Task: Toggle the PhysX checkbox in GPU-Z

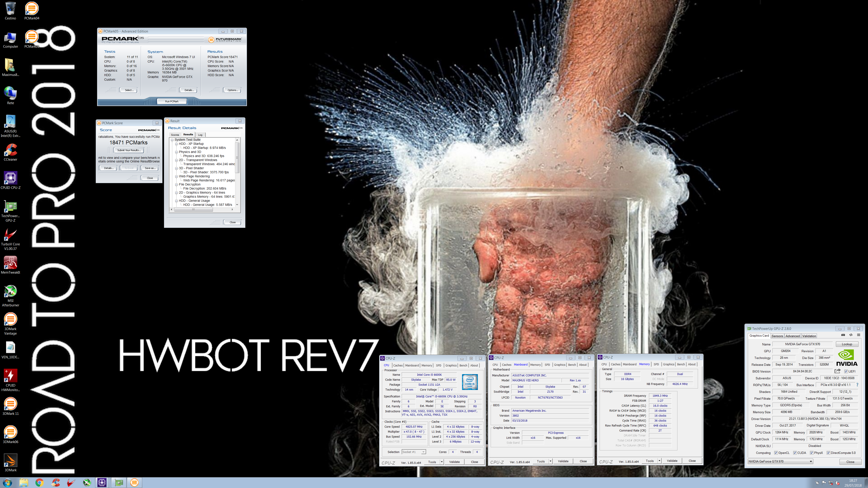Action: pos(812,453)
